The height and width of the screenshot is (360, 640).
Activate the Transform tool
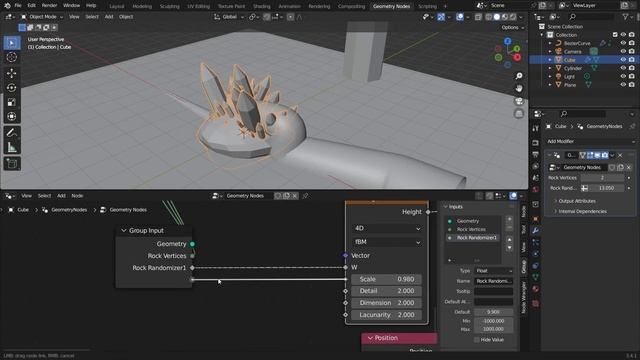[x=12, y=117]
